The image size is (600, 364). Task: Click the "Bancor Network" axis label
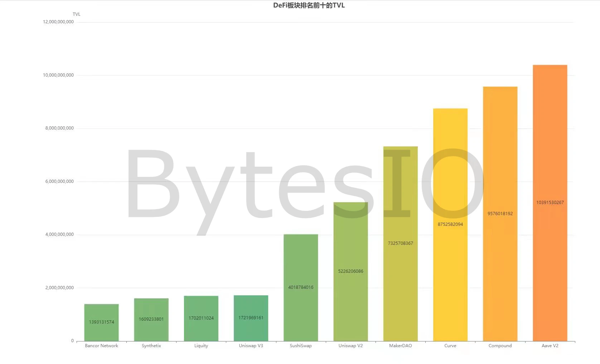(102, 346)
